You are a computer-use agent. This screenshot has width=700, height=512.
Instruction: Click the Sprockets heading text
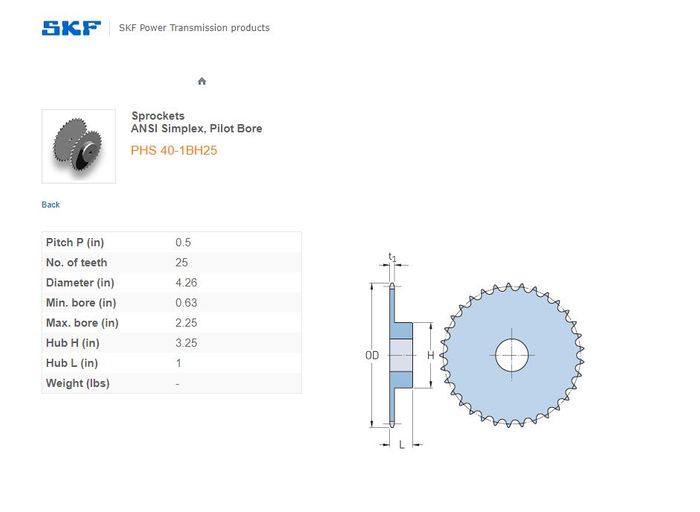(x=158, y=116)
